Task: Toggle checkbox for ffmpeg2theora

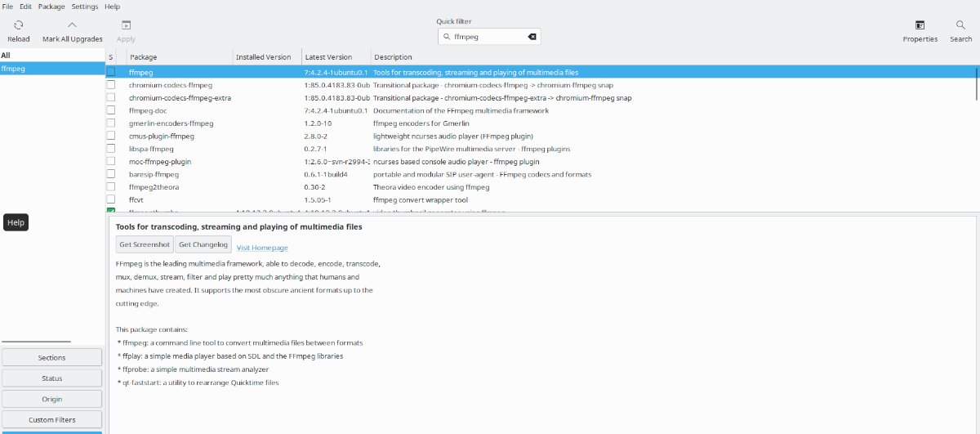Action: point(111,187)
